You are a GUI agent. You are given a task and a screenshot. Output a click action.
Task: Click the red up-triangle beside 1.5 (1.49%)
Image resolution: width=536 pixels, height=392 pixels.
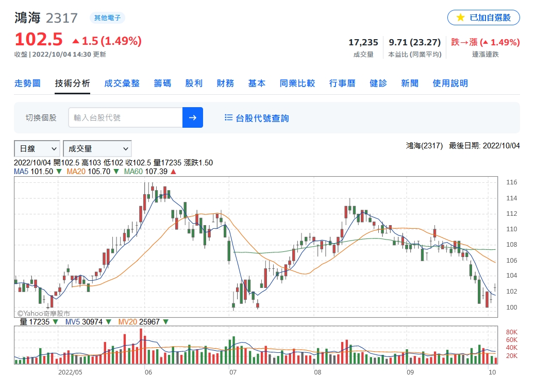(76, 41)
